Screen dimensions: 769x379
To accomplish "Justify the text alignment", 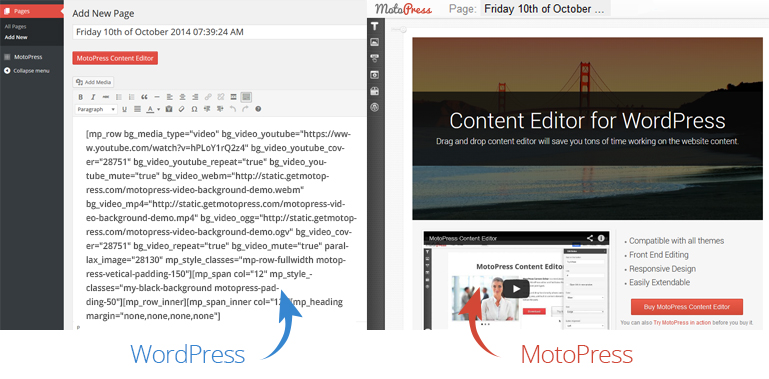I will click(x=137, y=109).
